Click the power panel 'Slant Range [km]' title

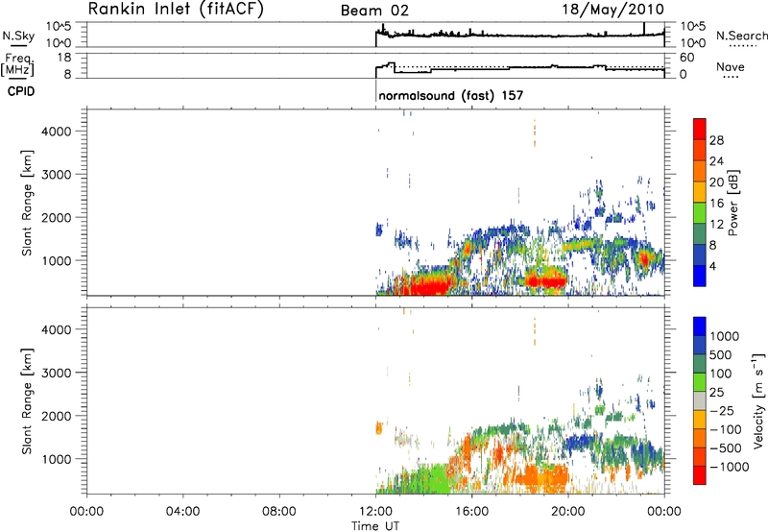[x=27, y=203]
